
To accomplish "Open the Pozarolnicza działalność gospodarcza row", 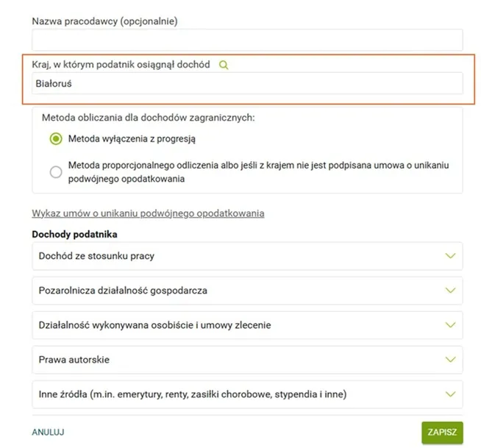I will pyautogui.click(x=221, y=291).
